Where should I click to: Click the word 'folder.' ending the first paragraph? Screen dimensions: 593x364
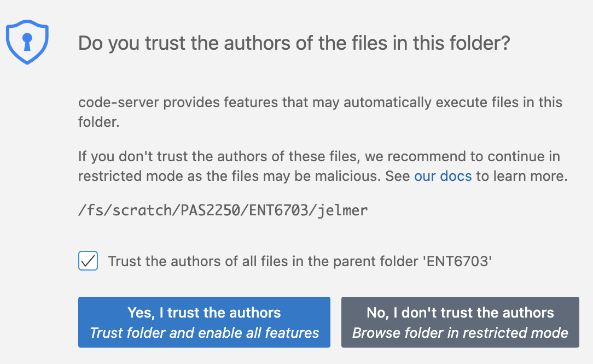pos(98,122)
